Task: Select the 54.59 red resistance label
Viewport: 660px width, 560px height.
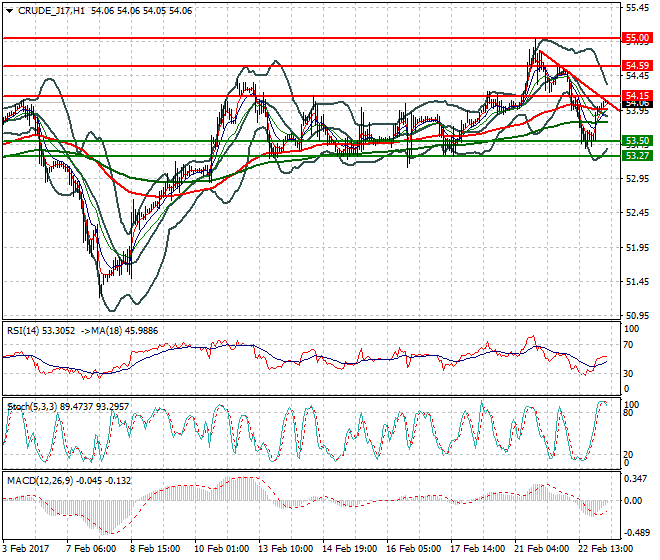Action: pyautogui.click(x=637, y=66)
